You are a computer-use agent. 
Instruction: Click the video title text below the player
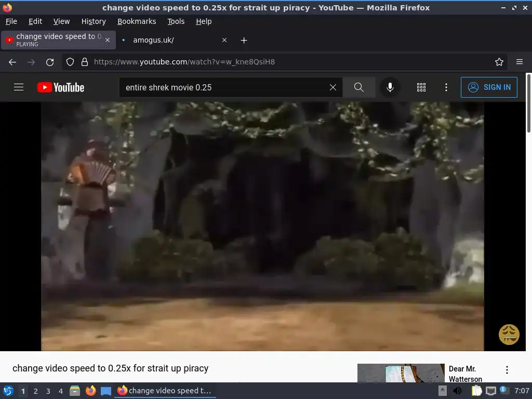pos(110,368)
